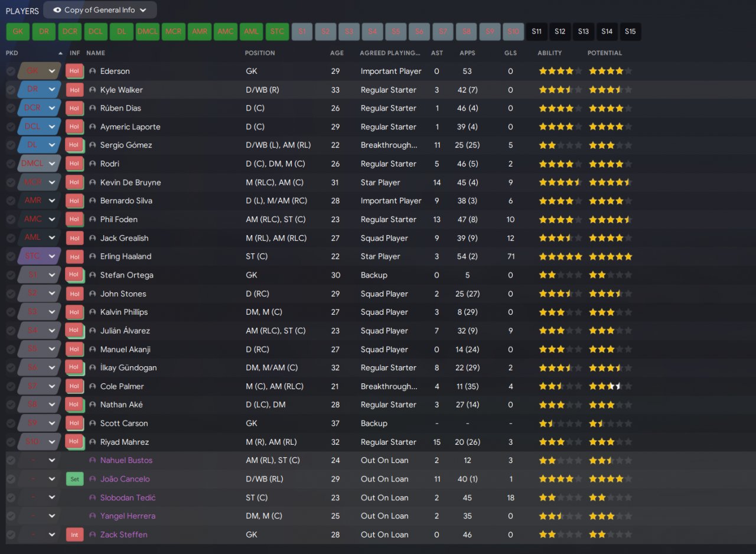The image size is (756, 554).
Task: Open the GK picked-position dropdown on Ederson's row
Action: coord(40,71)
